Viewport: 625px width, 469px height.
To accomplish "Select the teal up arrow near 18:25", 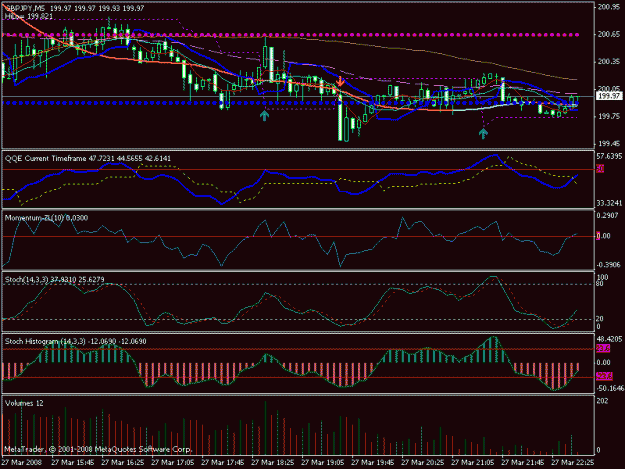I will point(264,116).
